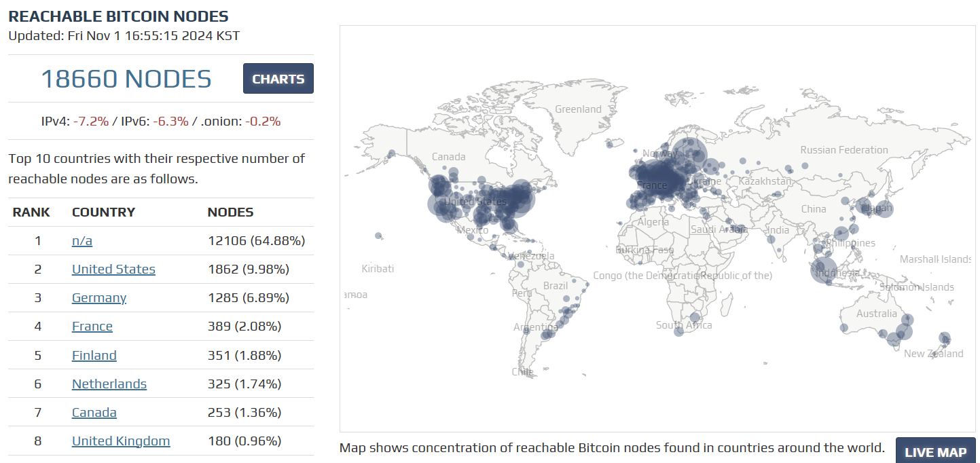The width and height of the screenshot is (980, 463).
Task: Open the Canada country link
Action: tap(94, 412)
